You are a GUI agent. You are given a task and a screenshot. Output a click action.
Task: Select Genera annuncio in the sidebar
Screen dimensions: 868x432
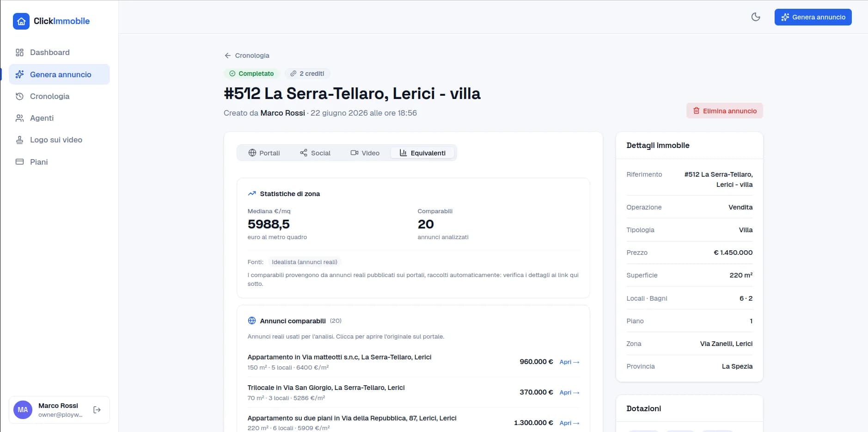click(59, 74)
